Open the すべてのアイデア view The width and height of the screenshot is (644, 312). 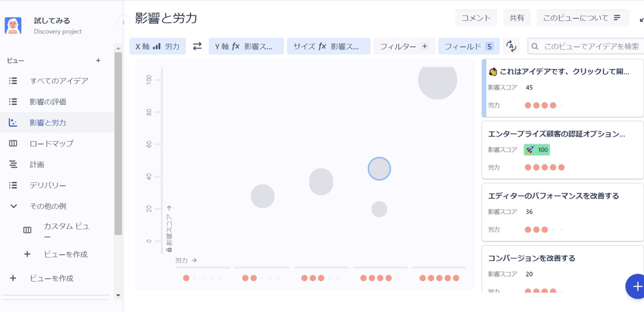click(x=59, y=81)
